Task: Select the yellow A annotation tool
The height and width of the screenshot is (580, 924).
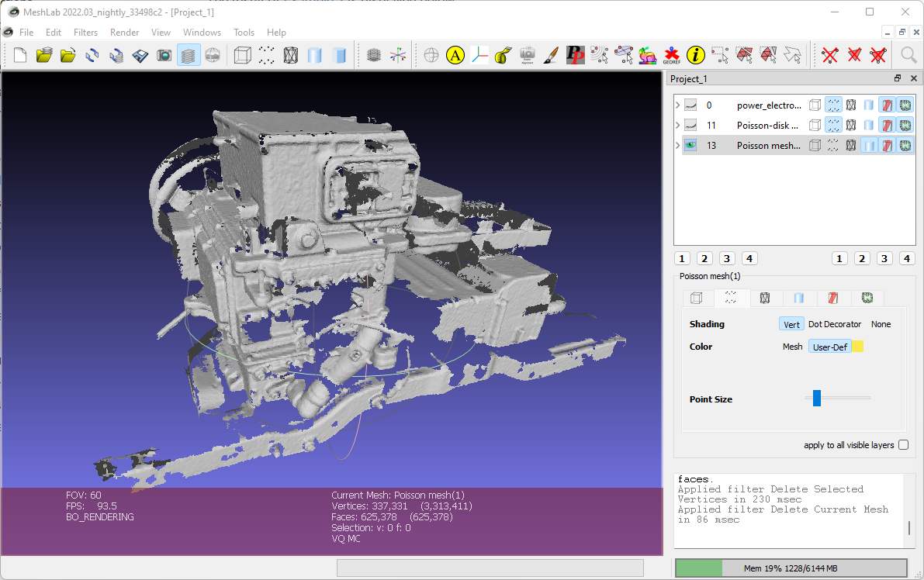Action: [455, 55]
